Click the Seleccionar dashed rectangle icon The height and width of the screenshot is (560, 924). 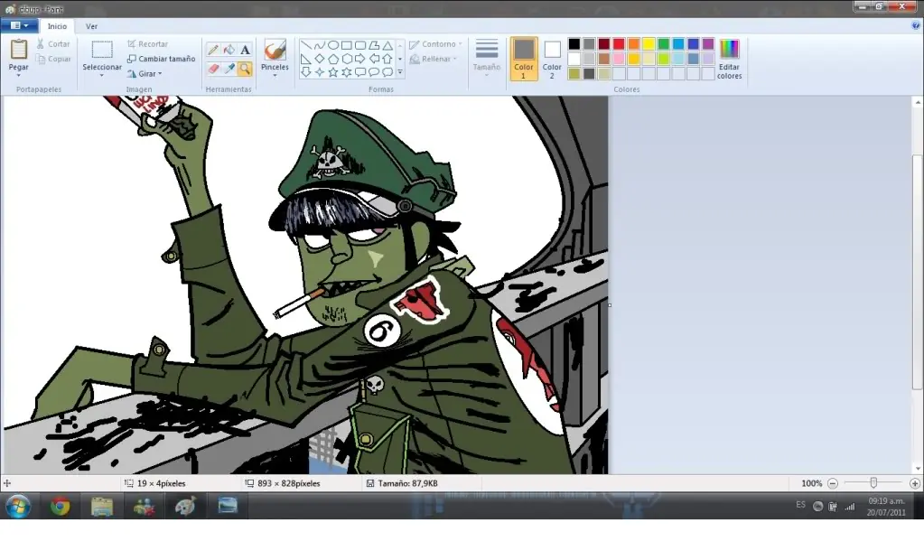click(x=102, y=50)
